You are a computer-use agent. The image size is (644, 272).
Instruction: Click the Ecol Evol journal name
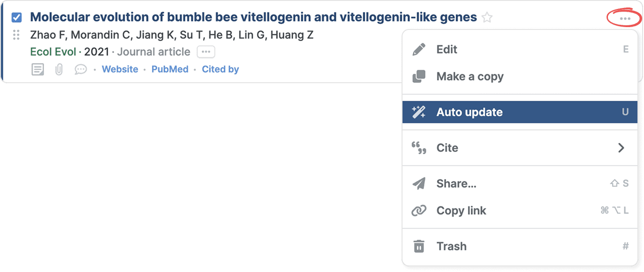point(53,52)
